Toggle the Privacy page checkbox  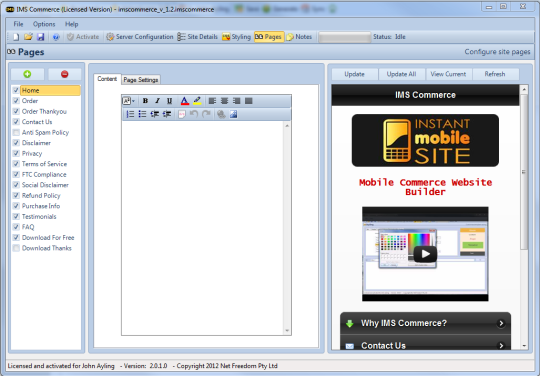click(x=16, y=153)
